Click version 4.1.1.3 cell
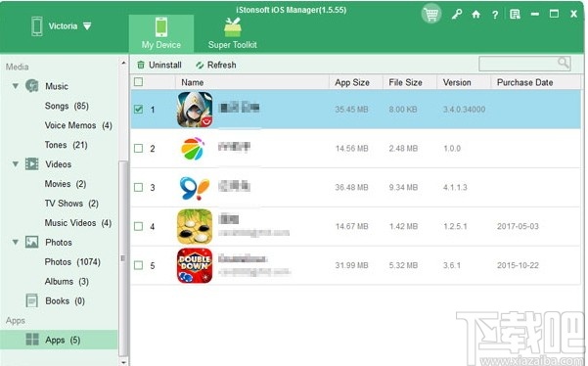 pyautogui.click(x=455, y=187)
